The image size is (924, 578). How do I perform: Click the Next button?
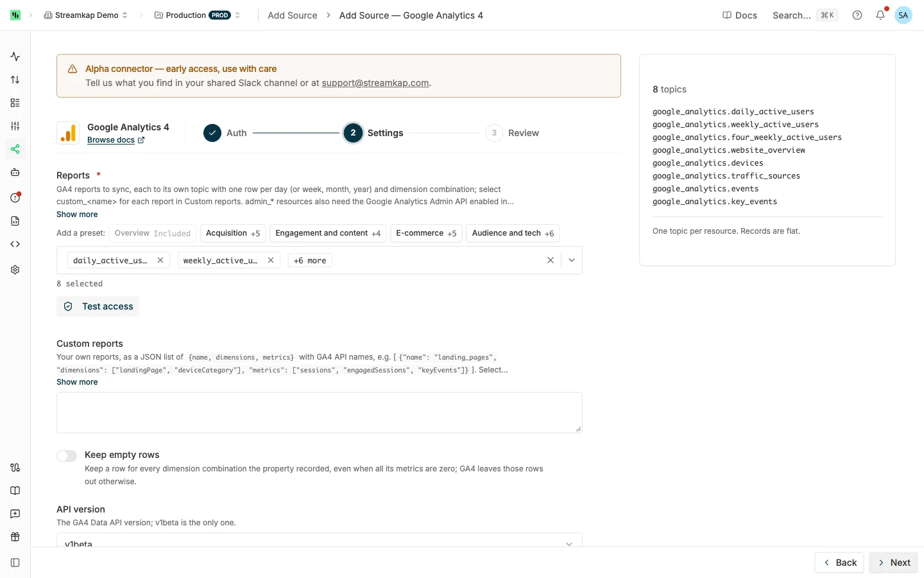[894, 563]
